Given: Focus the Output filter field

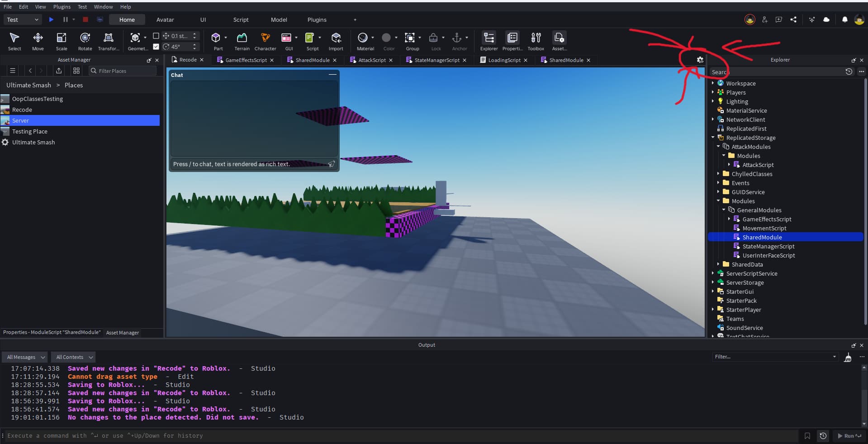Looking at the screenshot, I should pyautogui.click(x=774, y=357).
